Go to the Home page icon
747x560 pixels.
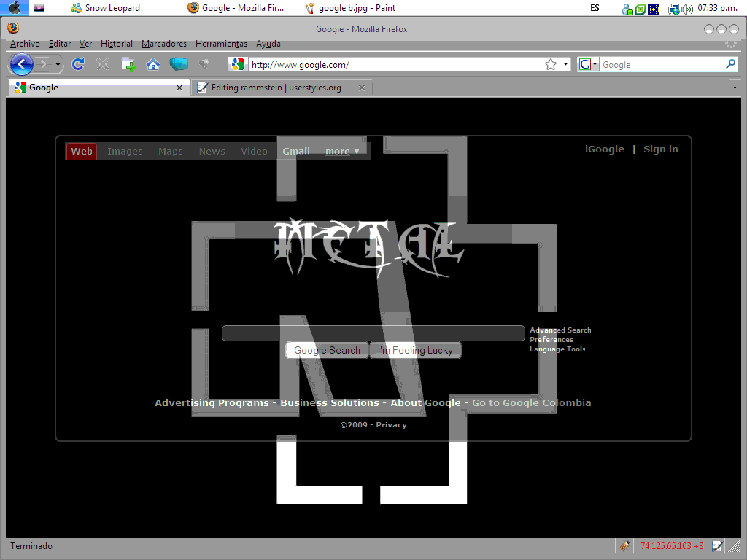point(153,64)
